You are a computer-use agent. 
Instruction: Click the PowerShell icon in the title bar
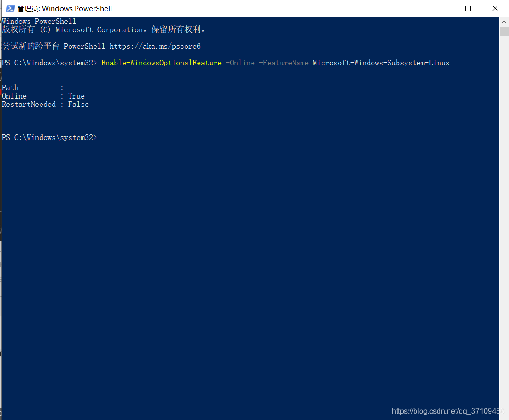pyautogui.click(x=11, y=8)
